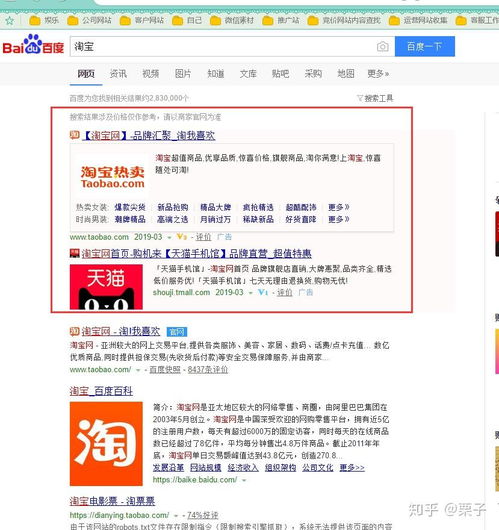Click the 官网 badge
The image size is (499, 530).
click(x=177, y=332)
